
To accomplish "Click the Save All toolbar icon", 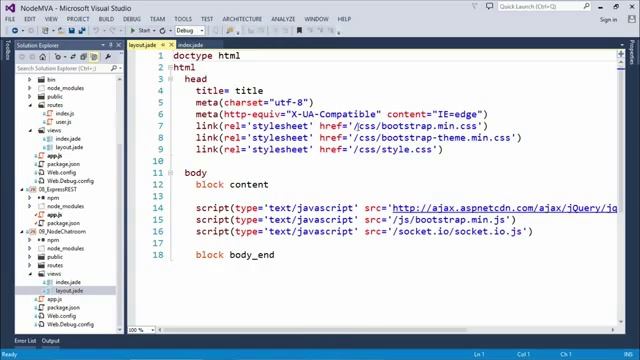I will (82, 31).
